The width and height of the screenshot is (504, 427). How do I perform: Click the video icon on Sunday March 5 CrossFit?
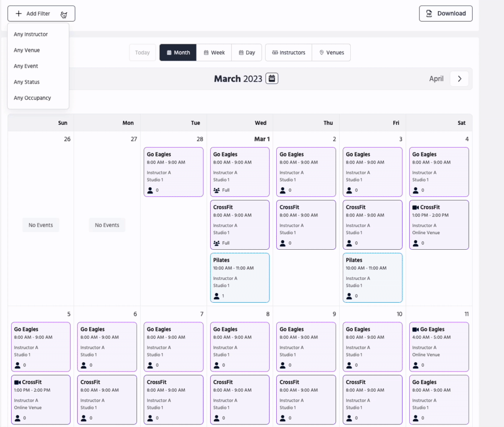point(17,382)
